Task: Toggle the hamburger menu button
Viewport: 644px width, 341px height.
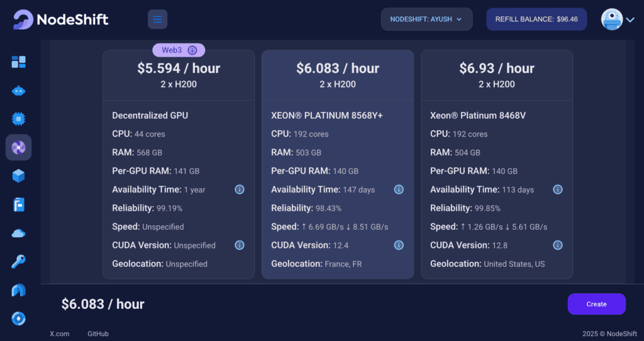Action: click(x=157, y=20)
